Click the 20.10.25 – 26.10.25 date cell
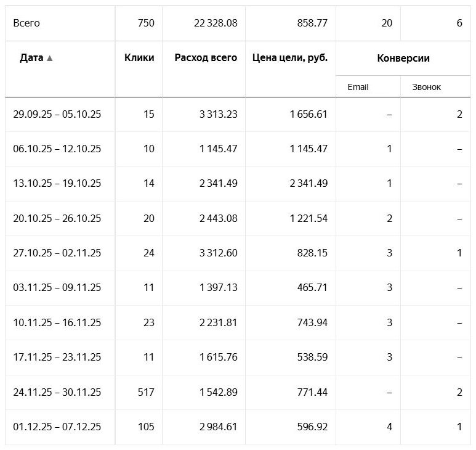The image size is (476, 450). (57, 218)
